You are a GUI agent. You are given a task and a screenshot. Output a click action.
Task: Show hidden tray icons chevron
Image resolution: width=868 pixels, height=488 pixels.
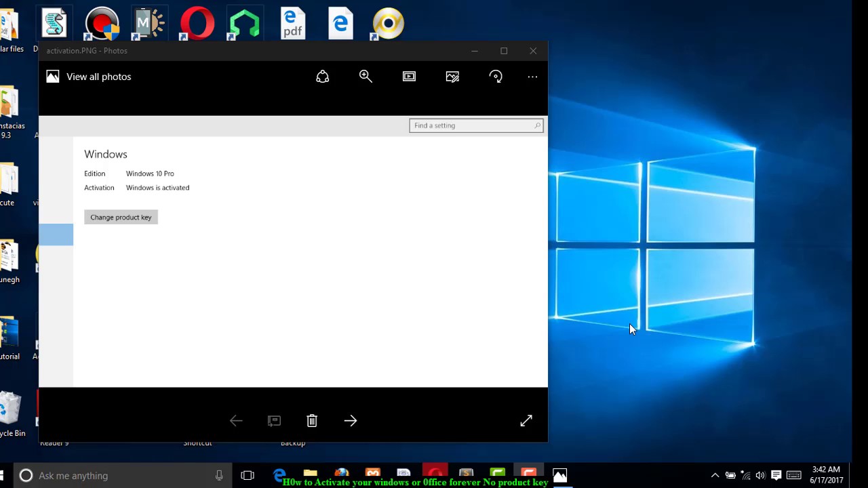pyautogui.click(x=715, y=476)
